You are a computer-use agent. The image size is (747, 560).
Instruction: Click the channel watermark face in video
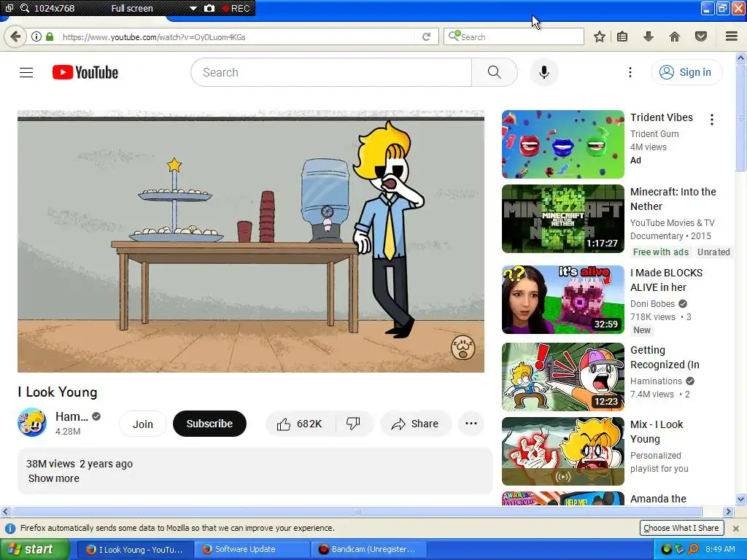(x=462, y=348)
